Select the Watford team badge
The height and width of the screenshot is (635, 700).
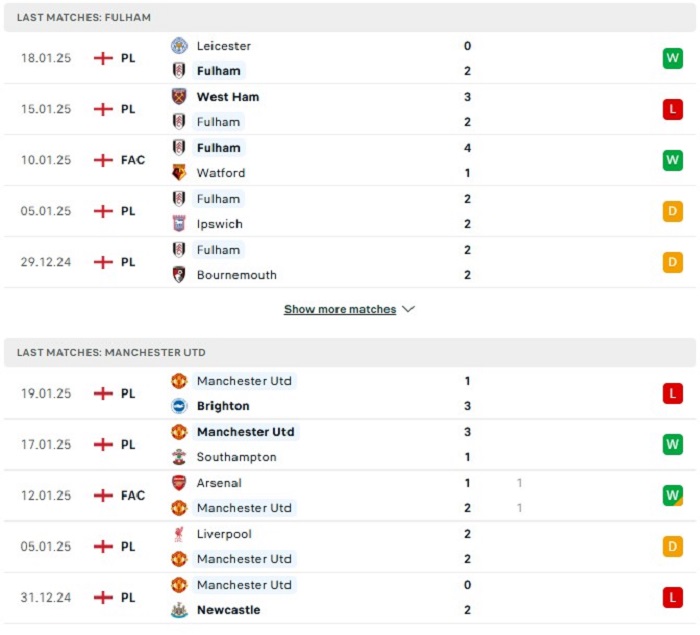coord(179,172)
